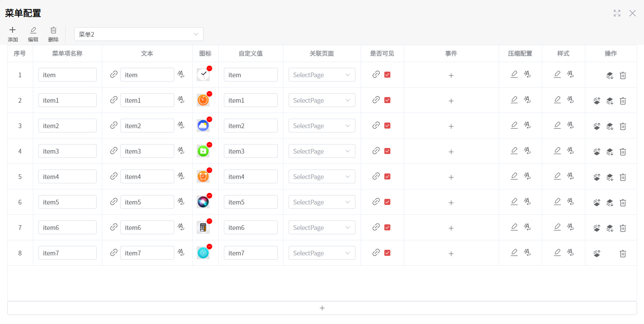Click the 删除 (delete) trash toolbar icon
Image resolution: width=644 pixels, height=324 pixels.
[53, 34]
